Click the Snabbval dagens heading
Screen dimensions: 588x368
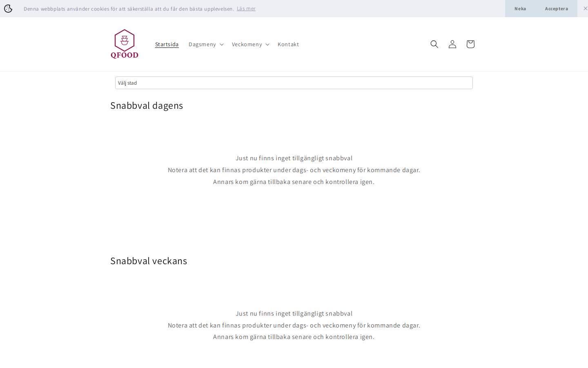147,105
